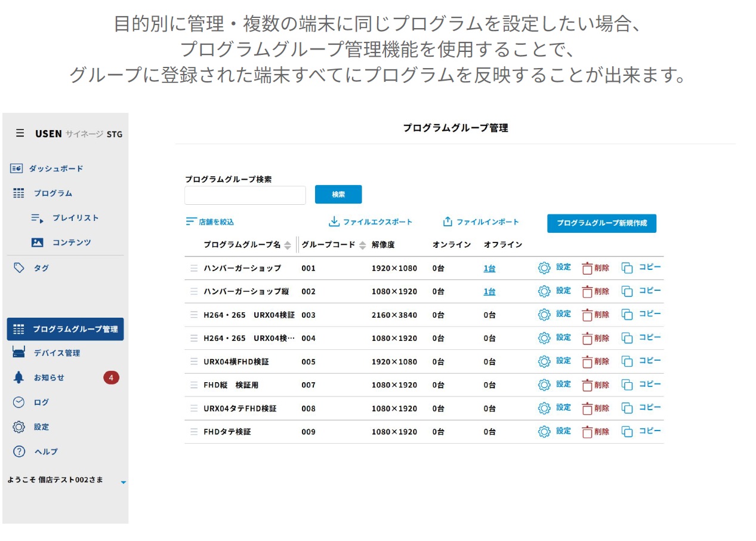Click ファイルインポート link
This screenshot has height=541, width=756.
(481, 222)
